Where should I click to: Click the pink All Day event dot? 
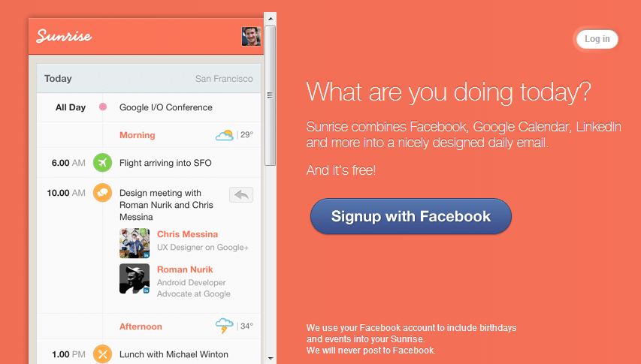click(x=103, y=107)
